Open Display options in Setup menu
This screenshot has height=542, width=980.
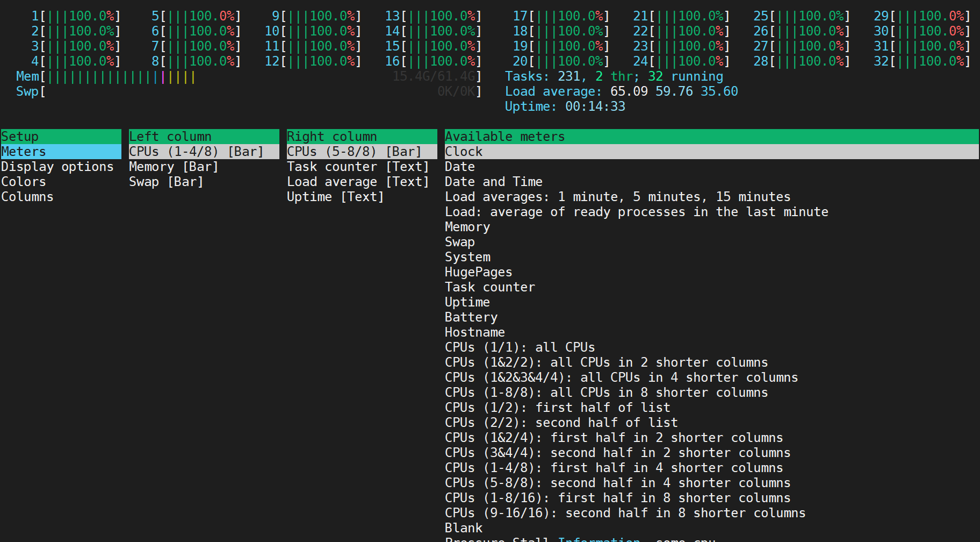tap(57, 167)
